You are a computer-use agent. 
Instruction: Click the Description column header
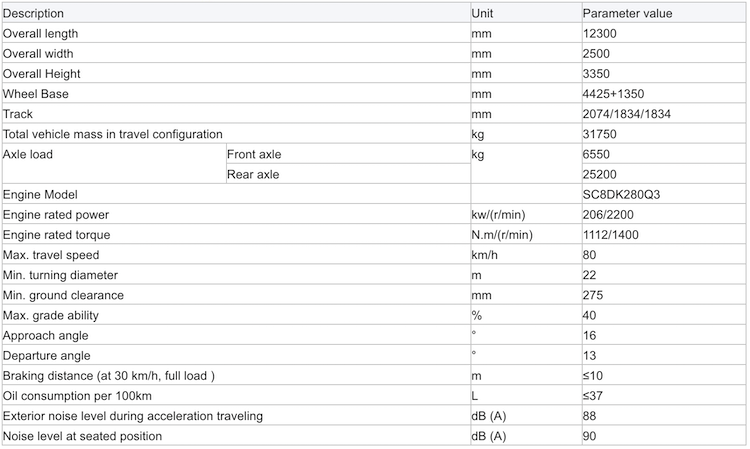236,13
